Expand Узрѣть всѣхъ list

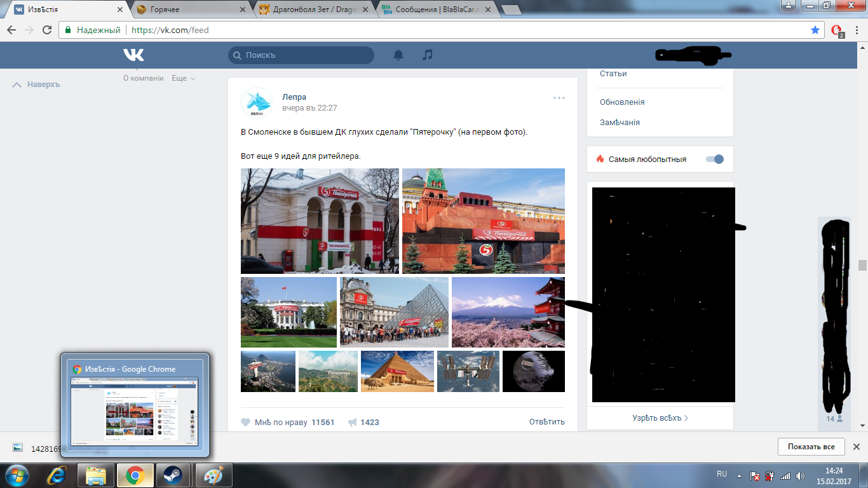660,418
